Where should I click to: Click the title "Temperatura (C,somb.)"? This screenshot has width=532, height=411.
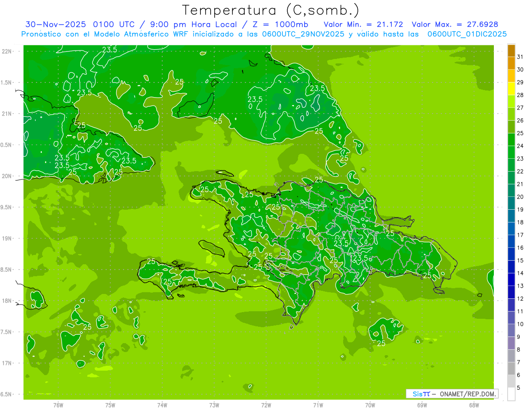[270, 10]
